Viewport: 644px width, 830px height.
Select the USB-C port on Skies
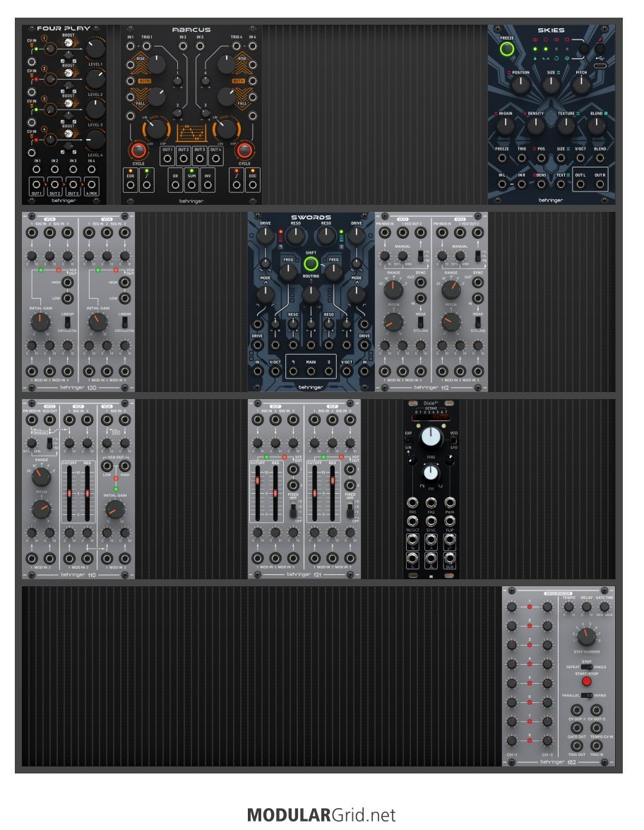tap(600, 66)
